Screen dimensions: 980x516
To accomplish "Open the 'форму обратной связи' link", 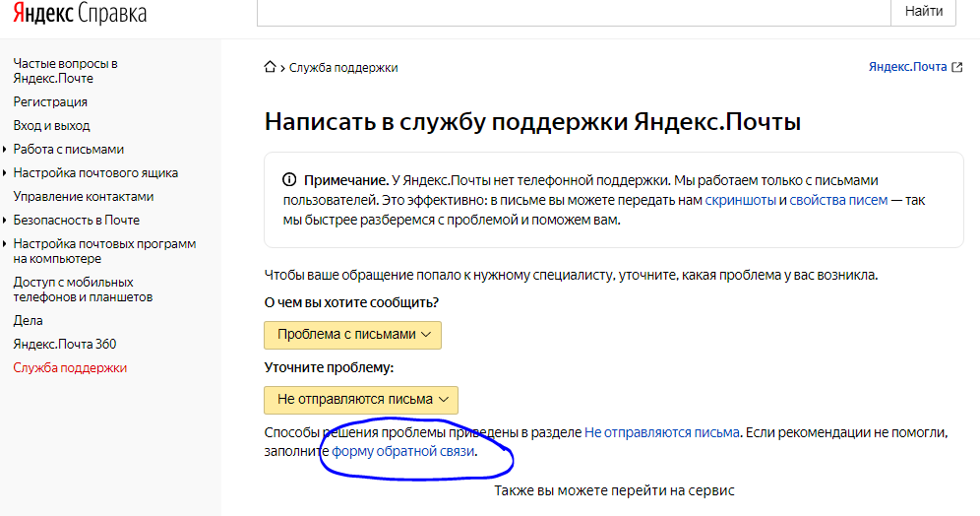I will click(403, 451).
